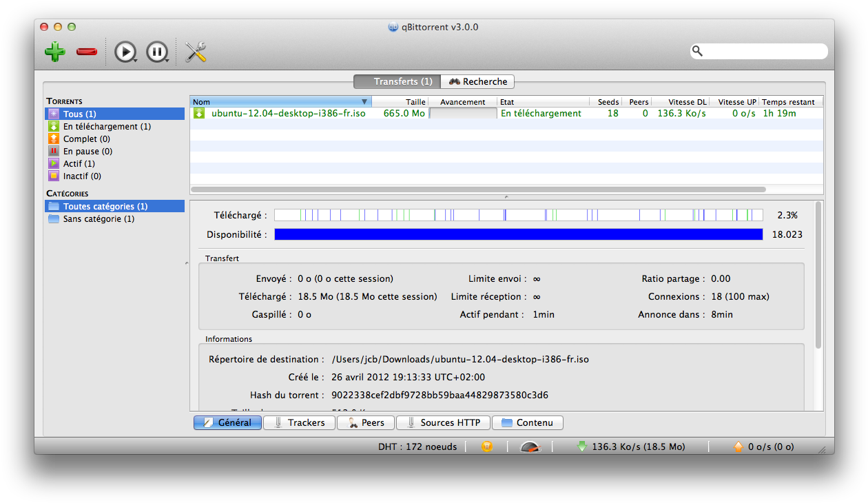Screen dimensions: 868x503
Task: Select the Inactif (0) filter
Action: [x=115, y=176]
